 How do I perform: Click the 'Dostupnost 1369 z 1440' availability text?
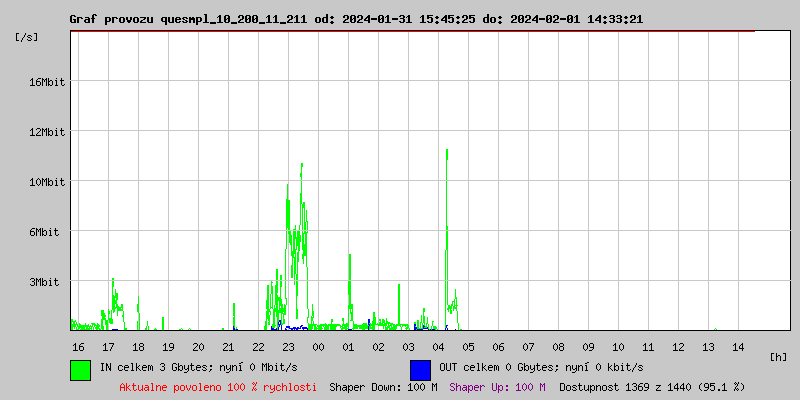click(x=651, y=386)
